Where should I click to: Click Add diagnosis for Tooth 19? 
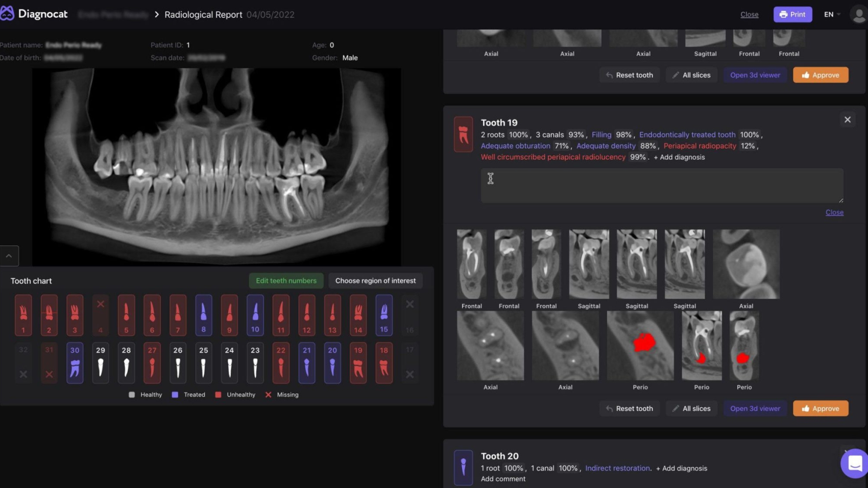(680, 157)
